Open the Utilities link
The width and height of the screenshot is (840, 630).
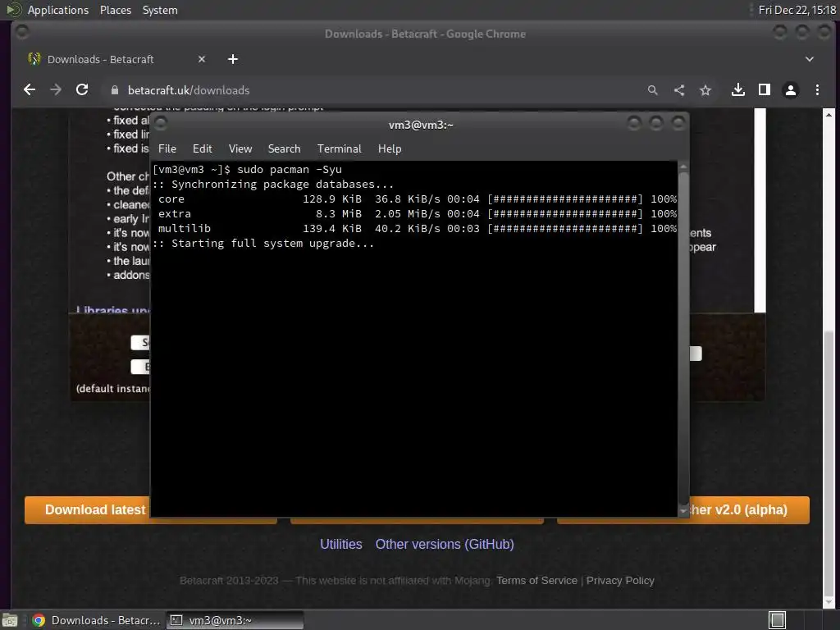(x=340, y=544)
